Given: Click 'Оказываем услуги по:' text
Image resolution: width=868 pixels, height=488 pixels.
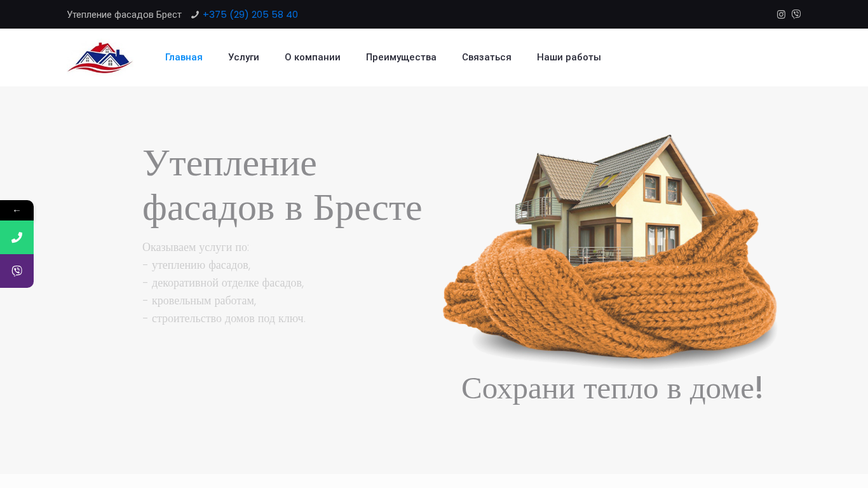Looking at the screenshot, I should (196, 247).
